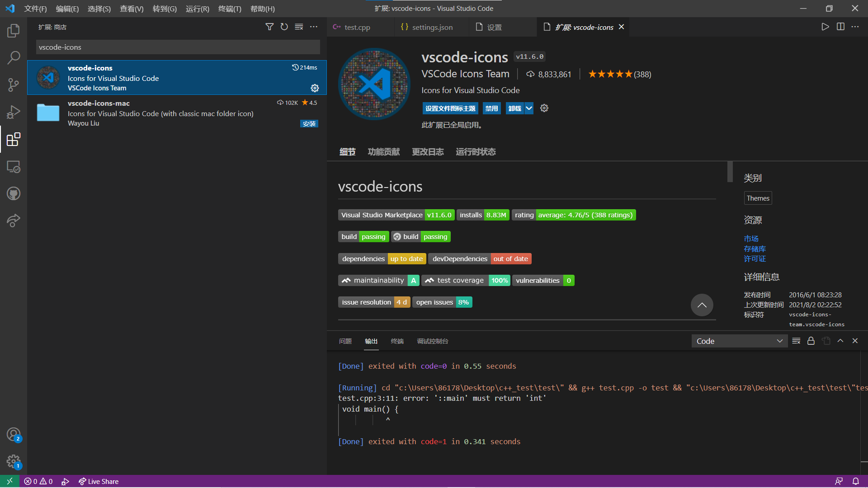Click the 禁用 button
Viewport: 868px width, 488px height.
coord(491,108)
